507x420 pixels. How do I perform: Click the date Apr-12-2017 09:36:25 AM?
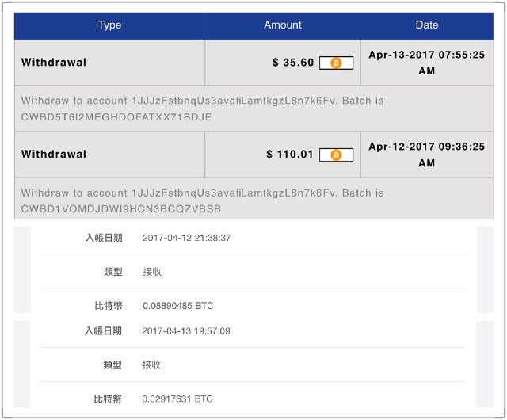point(427,155)
